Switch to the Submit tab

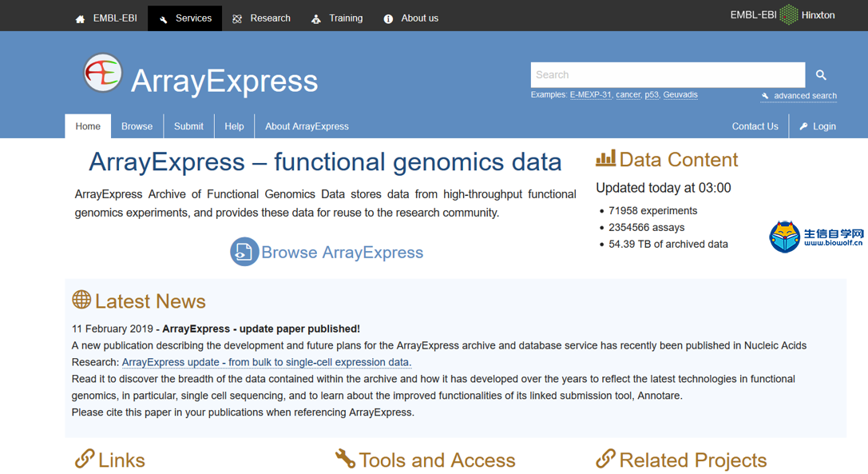pos(188,126)
